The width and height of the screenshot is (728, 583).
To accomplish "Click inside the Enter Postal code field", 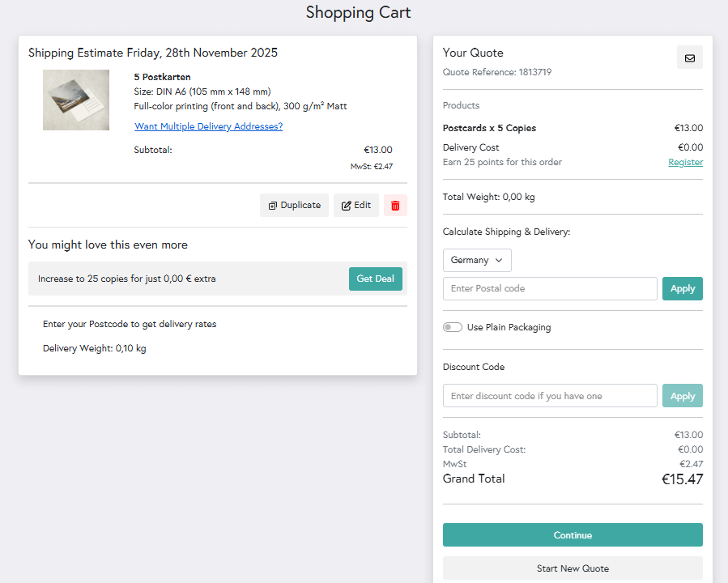I will (550, 288).
